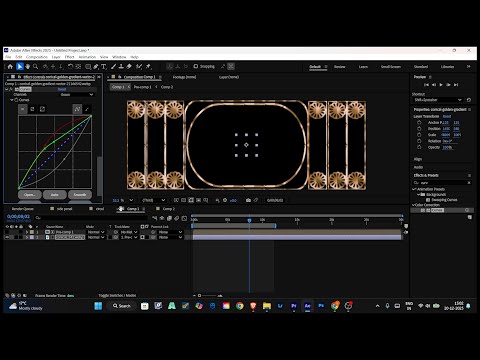Jump to first frame in Preview

426,85
